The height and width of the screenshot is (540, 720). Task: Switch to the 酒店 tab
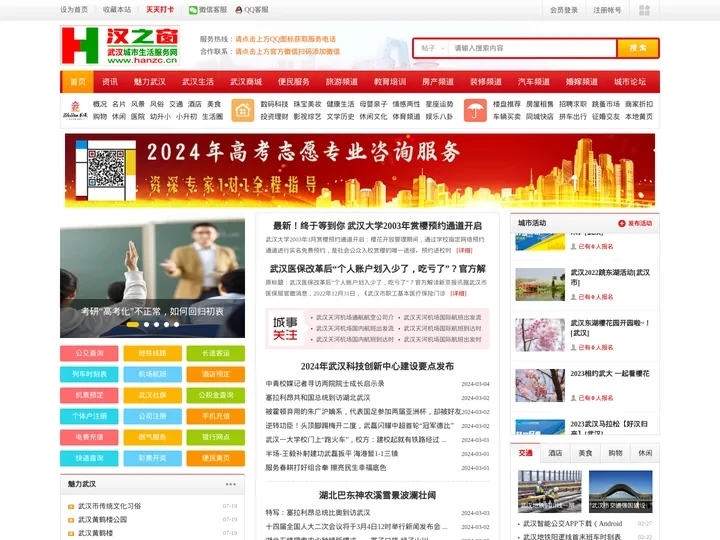[x=555, y=453]
